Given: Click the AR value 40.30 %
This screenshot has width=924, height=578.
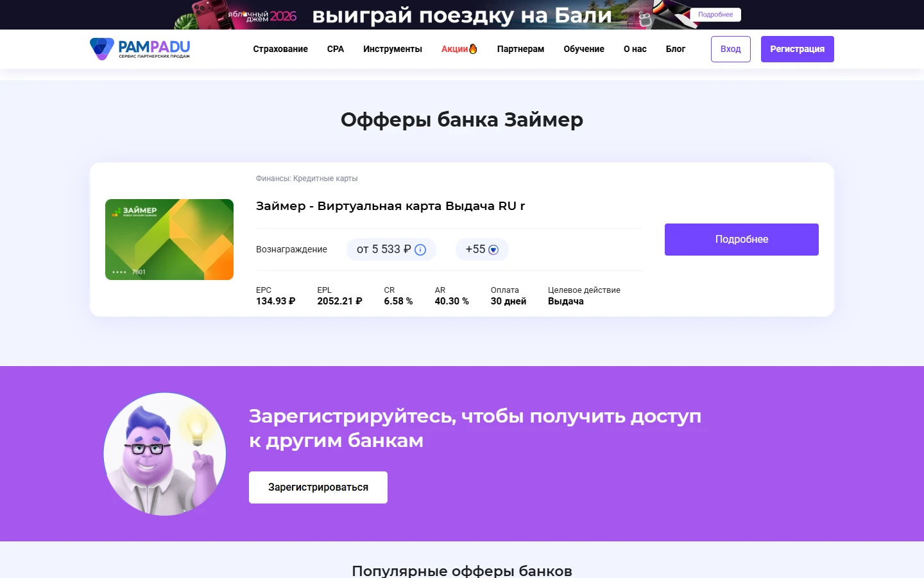Looking at the screenshot, I should pos(452,301).
